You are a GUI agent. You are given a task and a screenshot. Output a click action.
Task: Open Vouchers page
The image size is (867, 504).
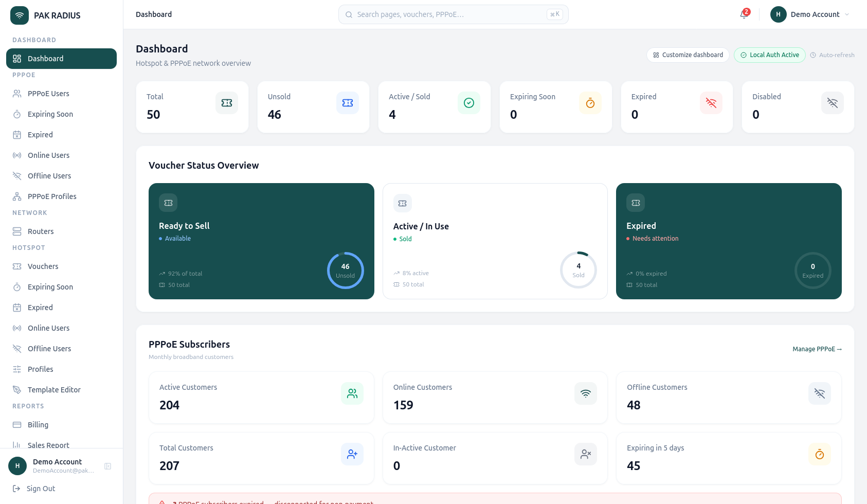(x=61, y=266)
